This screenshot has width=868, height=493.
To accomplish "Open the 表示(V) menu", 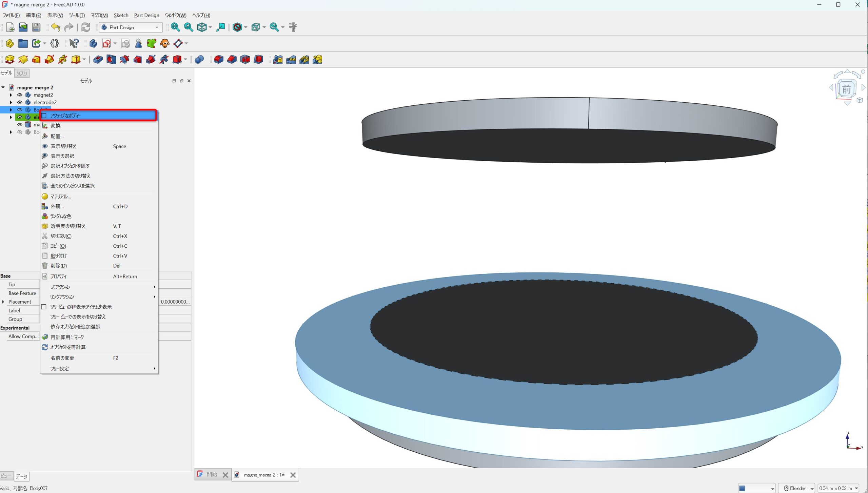I will tap(55, 15).
